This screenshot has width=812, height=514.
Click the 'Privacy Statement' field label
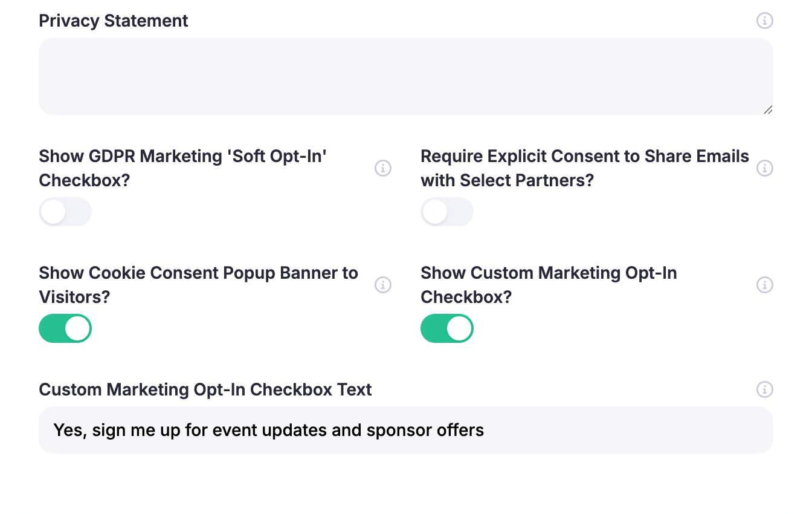[x=114, y=21]
